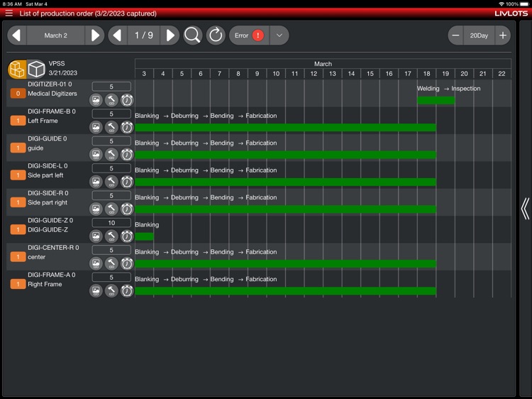Image resolution: width=532 pixels, height=399 pixels.
Task: Open hammer tool for DIGI-FRAME-A
Action: pos(111,290)
